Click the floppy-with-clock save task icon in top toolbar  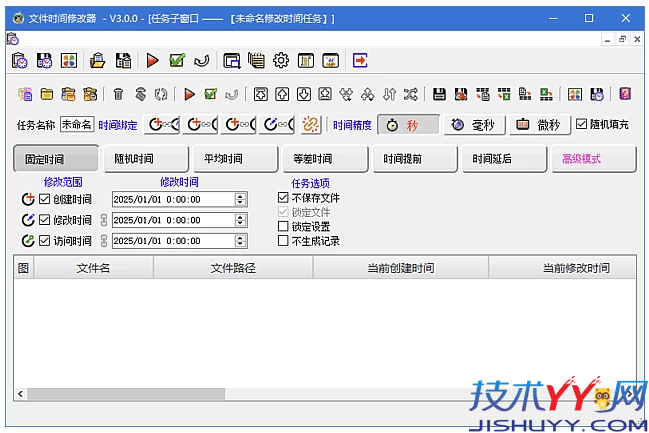(x=44, y=61)
